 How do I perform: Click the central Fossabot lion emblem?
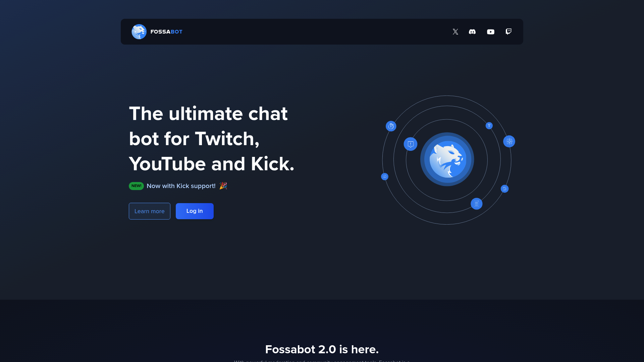pyautogui.click(x=447, y=160)
